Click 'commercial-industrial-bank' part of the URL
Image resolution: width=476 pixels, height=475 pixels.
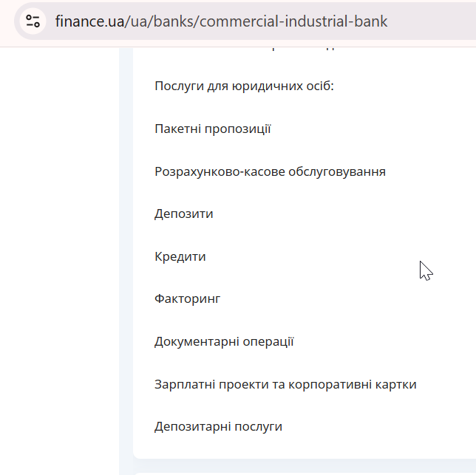[293, 21]
